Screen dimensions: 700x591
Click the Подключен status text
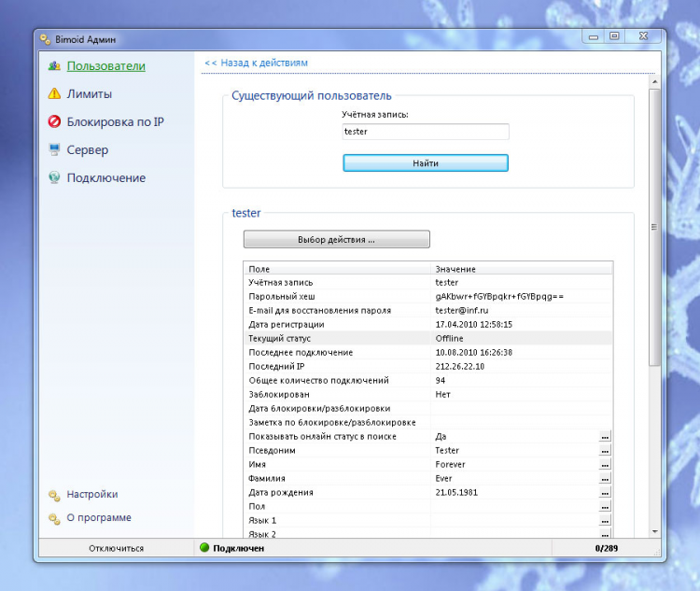click(238, 548)
